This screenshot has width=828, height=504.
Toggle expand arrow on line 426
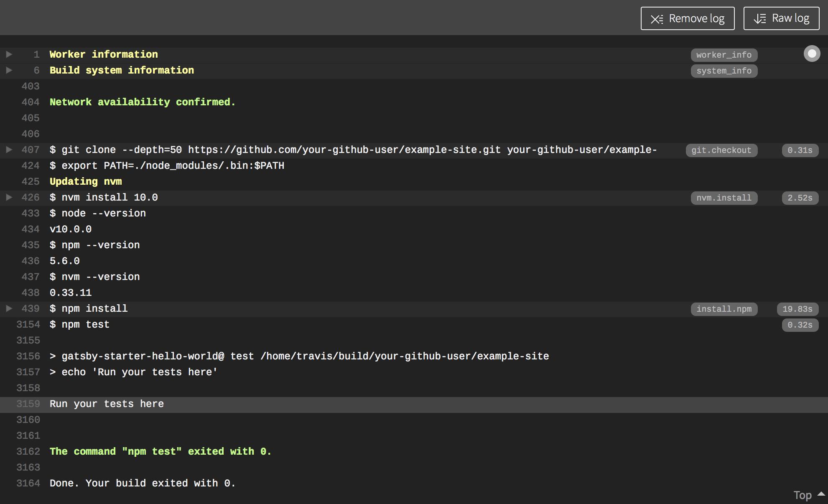(x=8, y=197)
